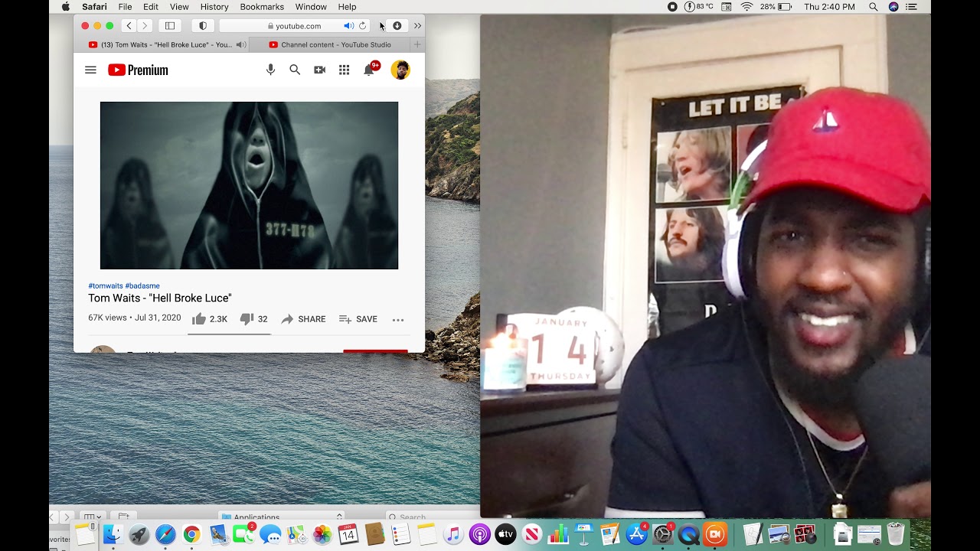This screenshot has width=980, height=551.
Task: Open the View menu
Action: click(179, 7)
